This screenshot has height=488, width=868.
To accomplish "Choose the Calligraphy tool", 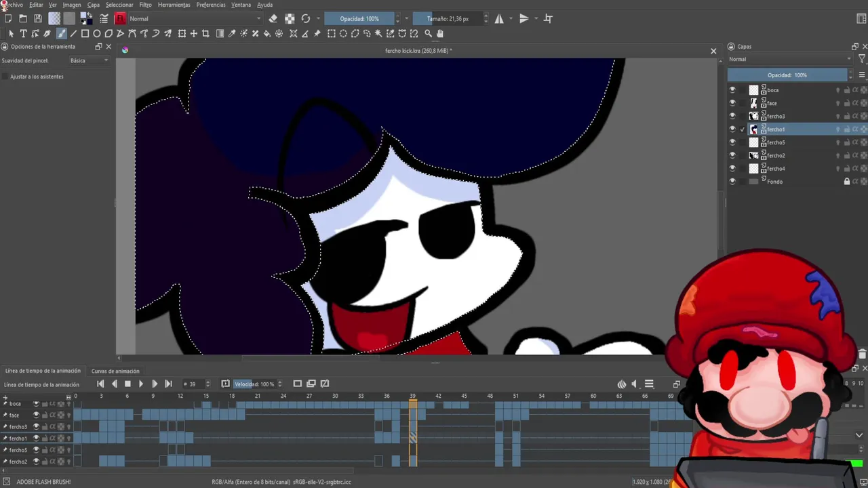I will coord(47,33).
